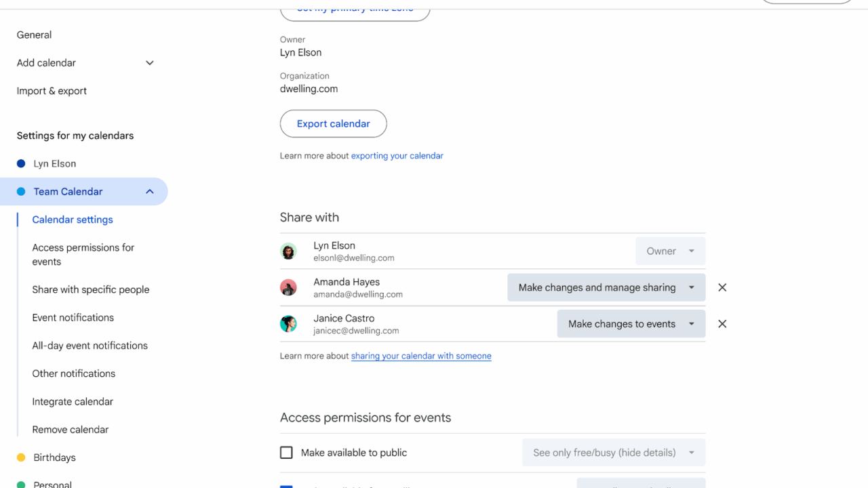Expand the Add calendar menu

click(x=150, y=63)
